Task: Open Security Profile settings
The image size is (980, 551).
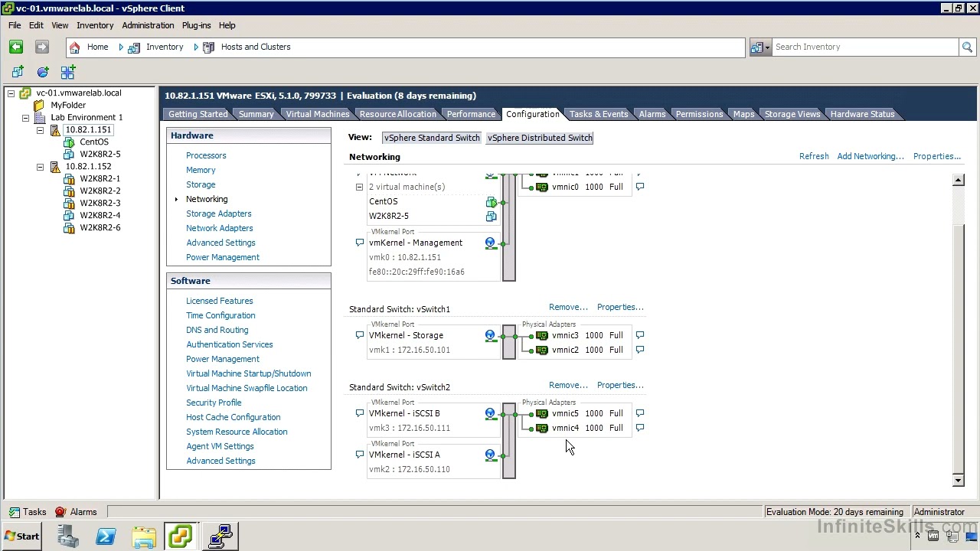Action: 214,403
